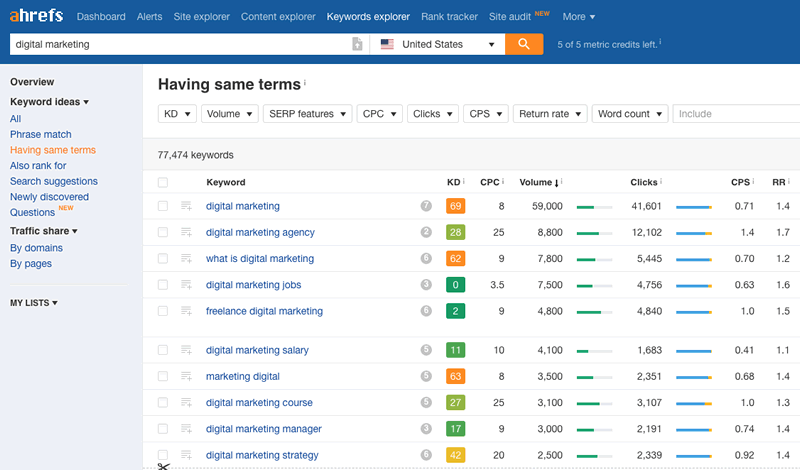Open the Clicks filter dropdown
800x470 pixels.
(x=433, y=114)
